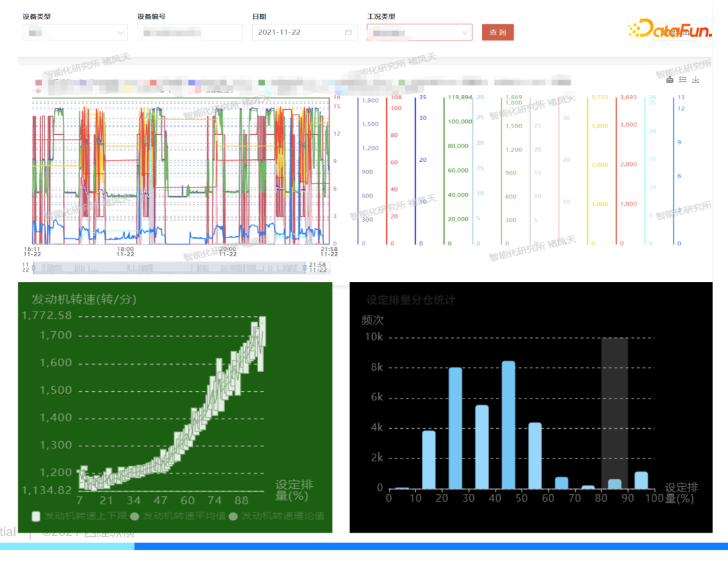Image resolution: width=728 pixels, height=561 pixels.
Task: Expand the 设备类型 dropdown
Action: [x=75, y=32]
